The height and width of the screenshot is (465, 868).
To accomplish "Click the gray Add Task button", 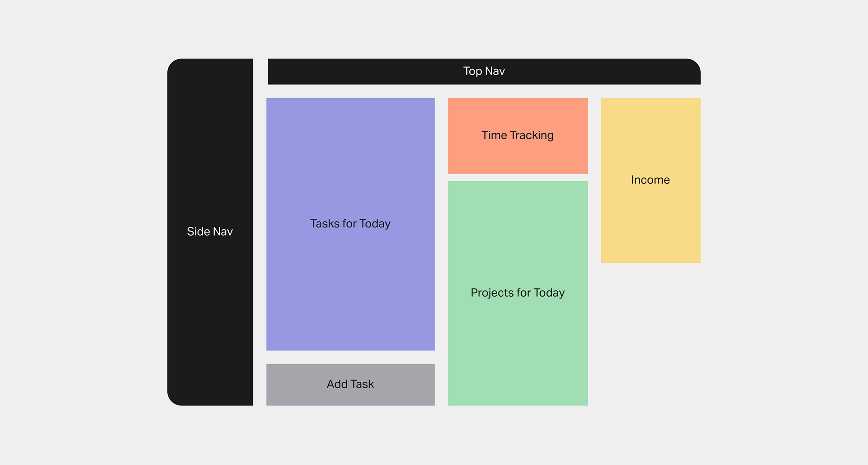I will pos(350,384).
